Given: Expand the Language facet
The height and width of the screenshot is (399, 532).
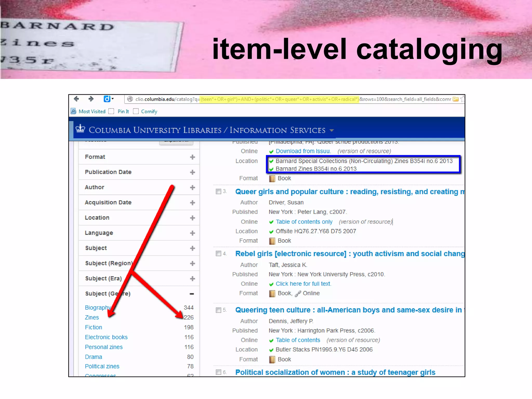Looking at the screenshot, I should [x=192, y=233].
